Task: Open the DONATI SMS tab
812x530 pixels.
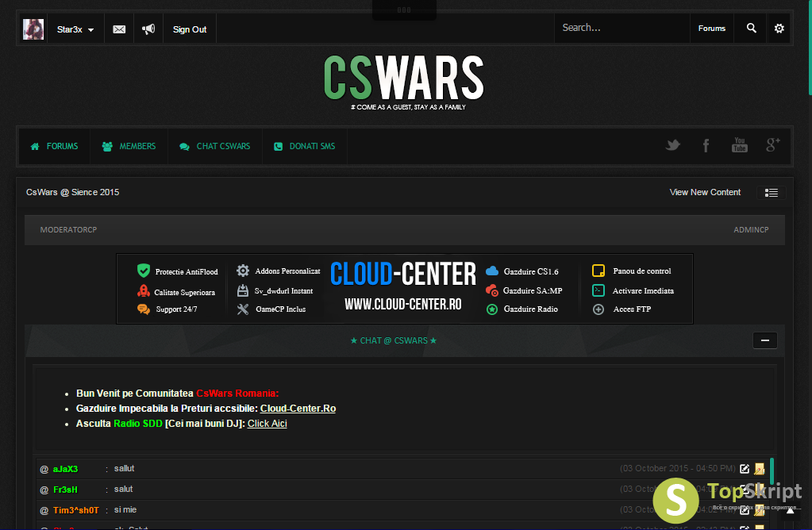Action: click(x=305, y=147)
